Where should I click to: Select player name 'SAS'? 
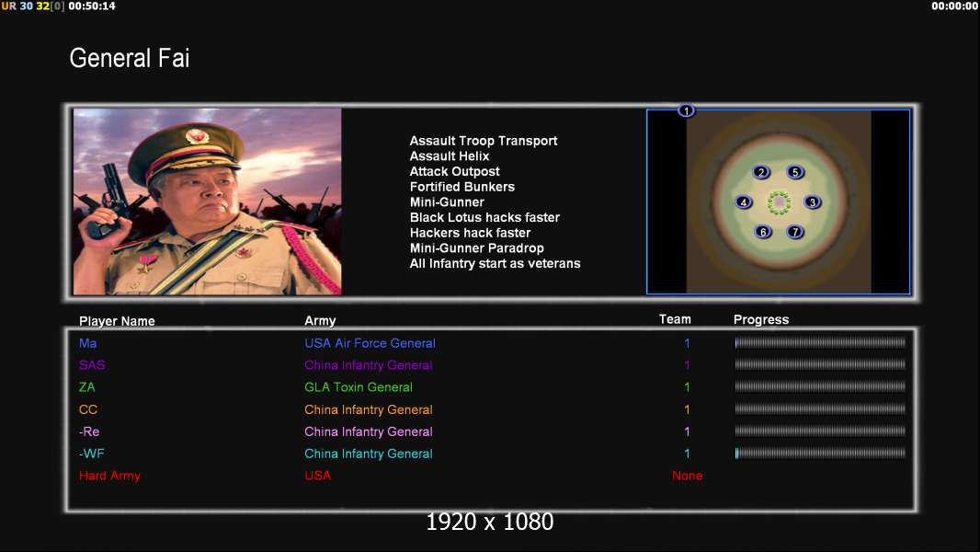click(x=92, y=365)
